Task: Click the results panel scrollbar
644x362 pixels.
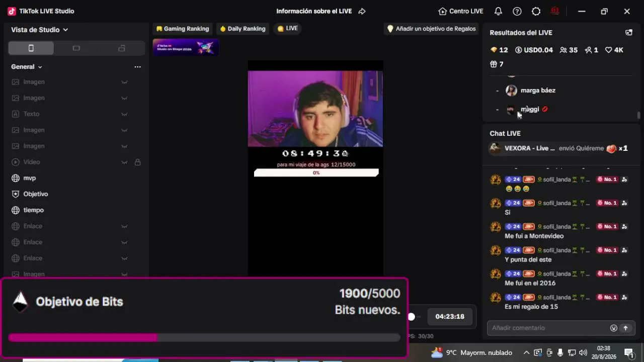Action: [639, 115]
